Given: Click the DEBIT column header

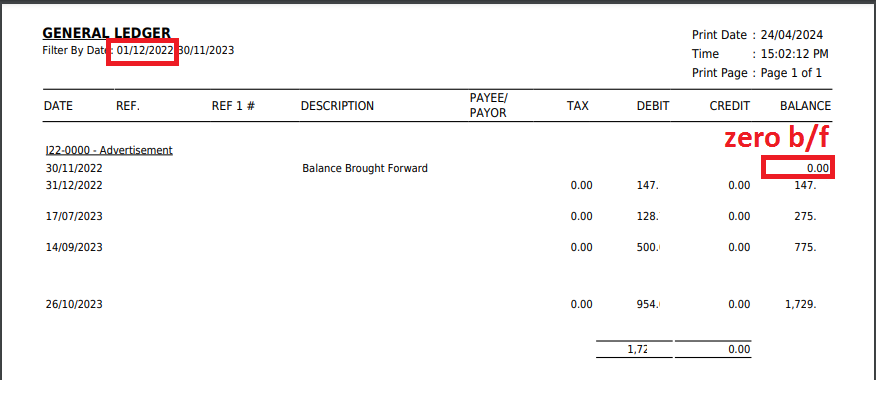Looking at the screenshot, I should point(652,106).
